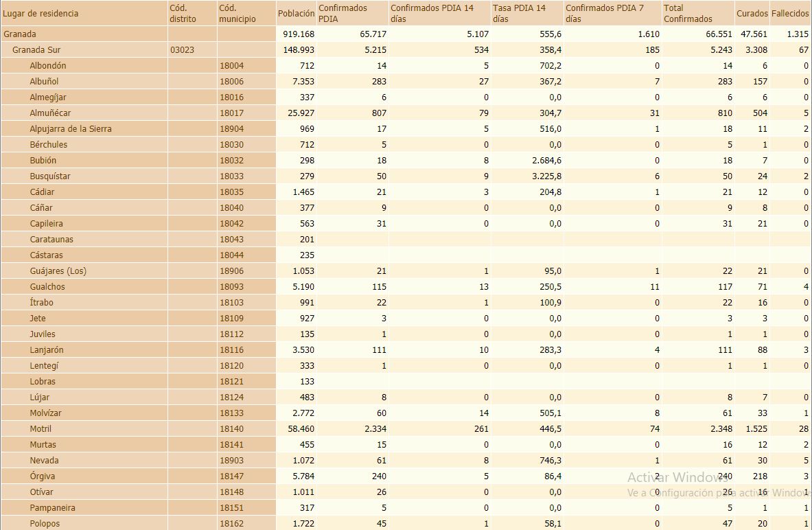The width and height of the screenshot is (812, 530).
Task: Click the Tasa PDIA 14 días header
Action: (527, 14)
